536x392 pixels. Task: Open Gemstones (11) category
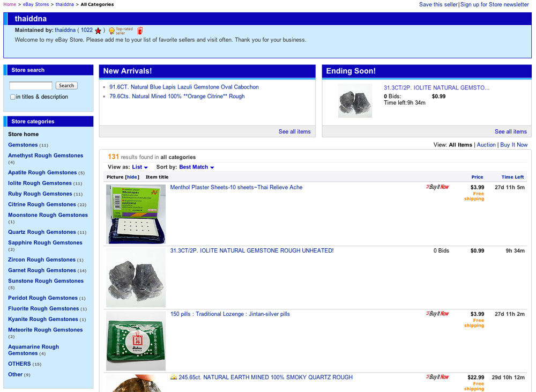click(x=23, y=145)
